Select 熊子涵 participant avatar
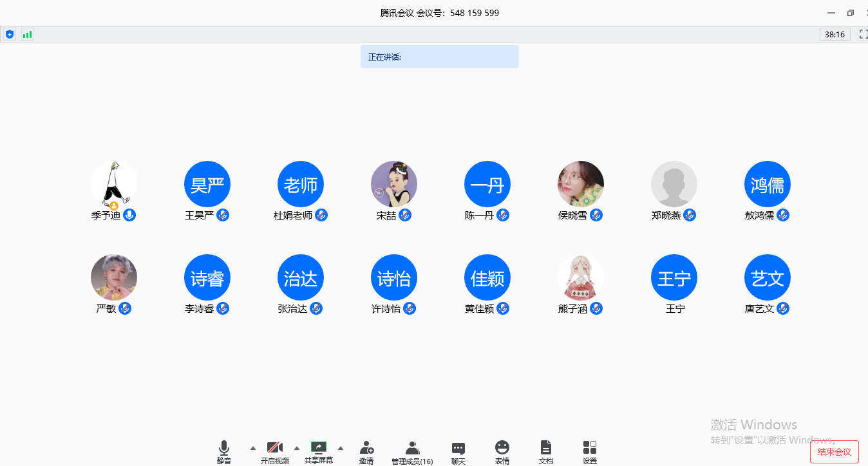868x466 pixels. (x=581, y=277)
